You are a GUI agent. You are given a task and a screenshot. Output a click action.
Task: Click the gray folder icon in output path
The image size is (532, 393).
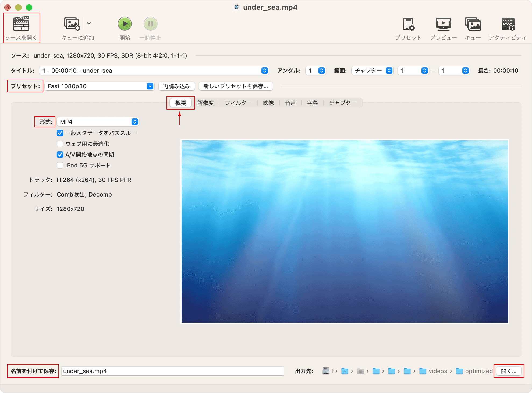pos(360,371)
